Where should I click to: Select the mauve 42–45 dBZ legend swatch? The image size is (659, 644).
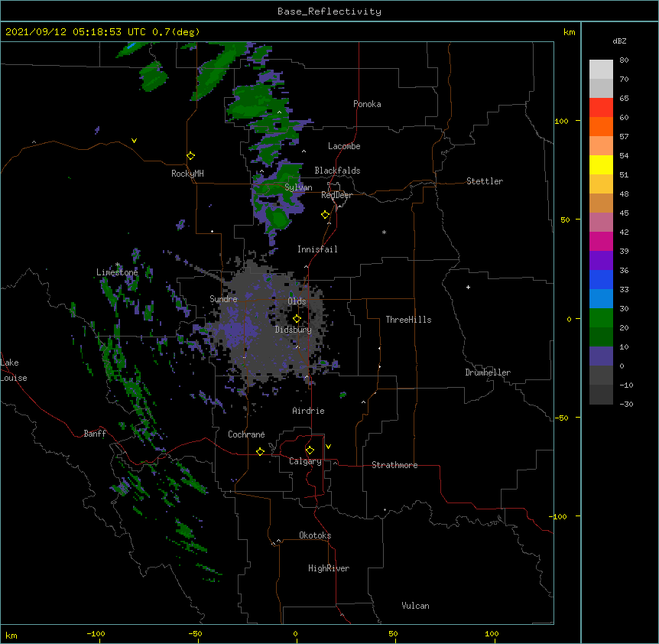pos(601,223)
